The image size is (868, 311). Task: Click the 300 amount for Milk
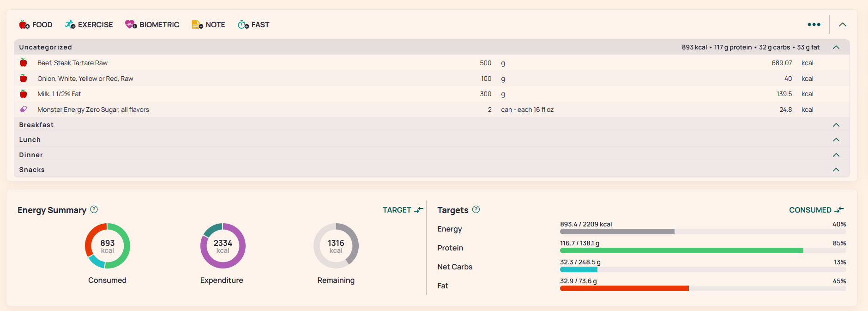(486, 94)
